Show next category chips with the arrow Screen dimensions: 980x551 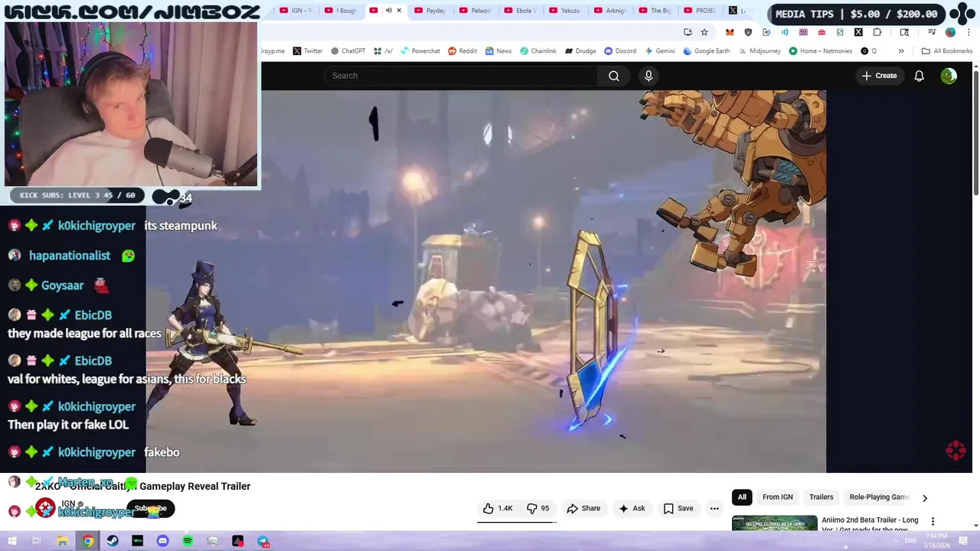click(x=924, y=497)
